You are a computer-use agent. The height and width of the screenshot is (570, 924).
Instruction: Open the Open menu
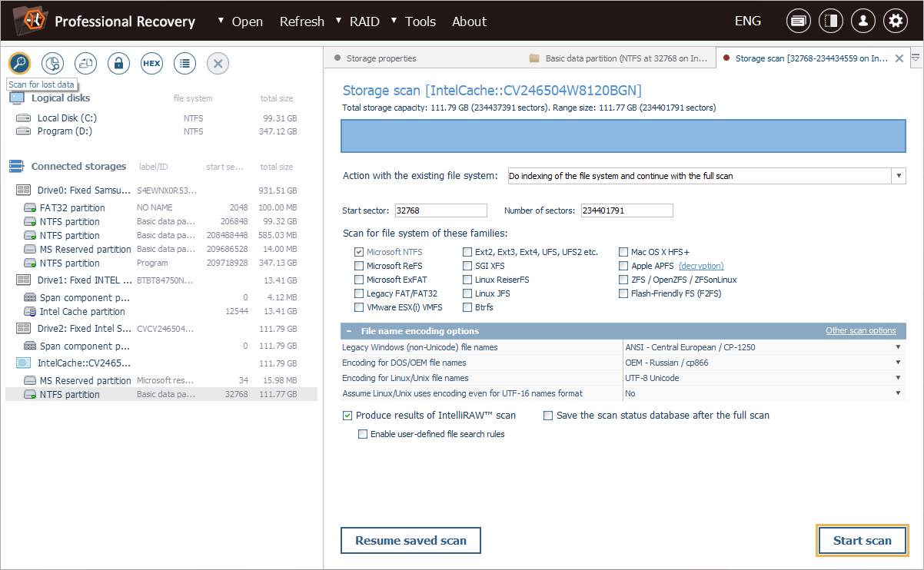[x=247, y=22]
